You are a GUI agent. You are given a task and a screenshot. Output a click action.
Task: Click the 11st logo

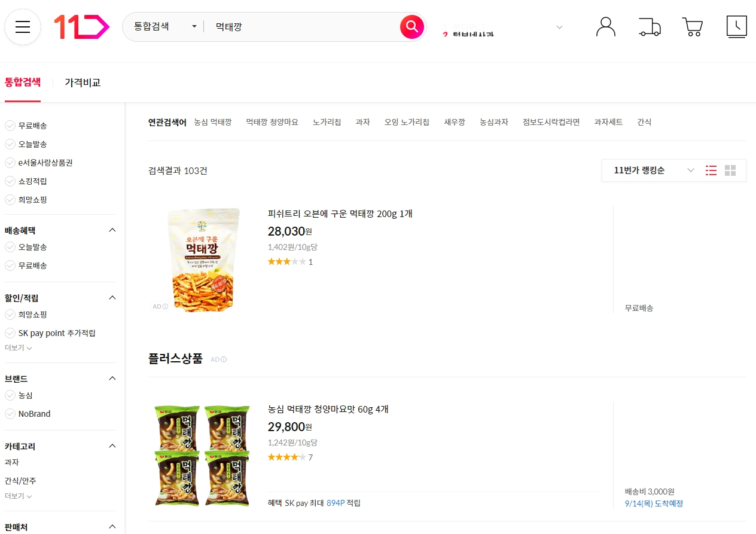click(x=81, y=27)
